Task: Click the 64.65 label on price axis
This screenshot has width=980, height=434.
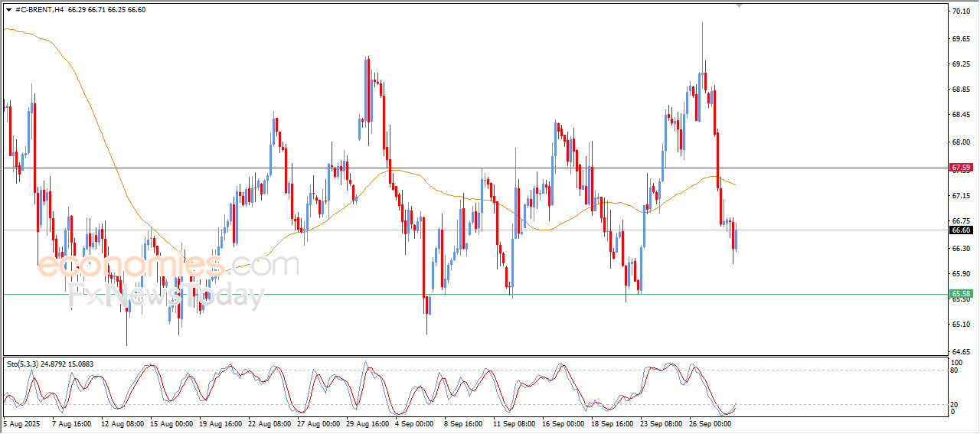Action: (961, 351)
